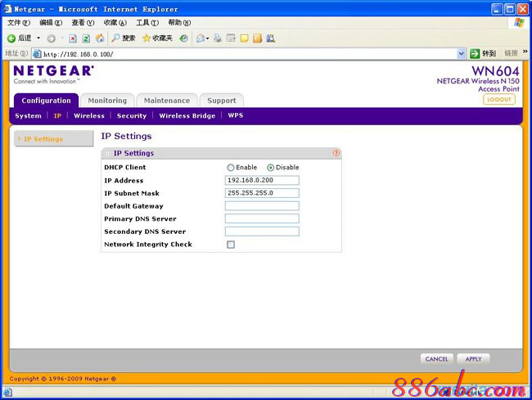
Task: Switch to Support tab
Action: pyautogui.click(x=222, y=101)
